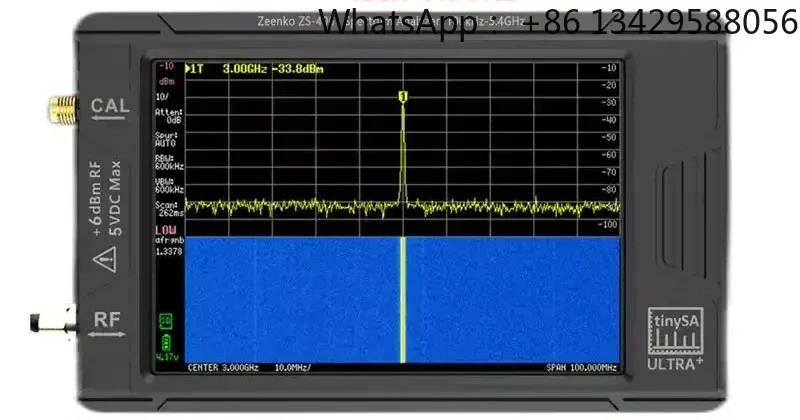Tap the 10.0MHz/ division readout
The image size is (800, 420).
pos(293,367)
